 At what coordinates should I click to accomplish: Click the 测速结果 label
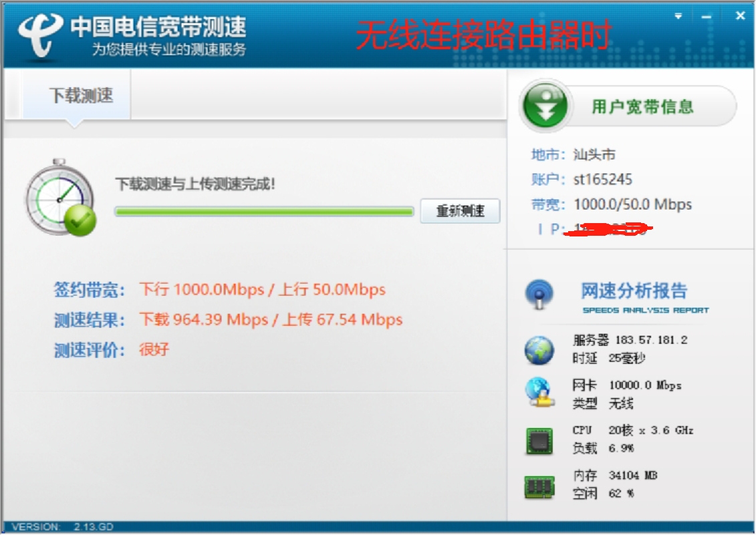(89, 319)
